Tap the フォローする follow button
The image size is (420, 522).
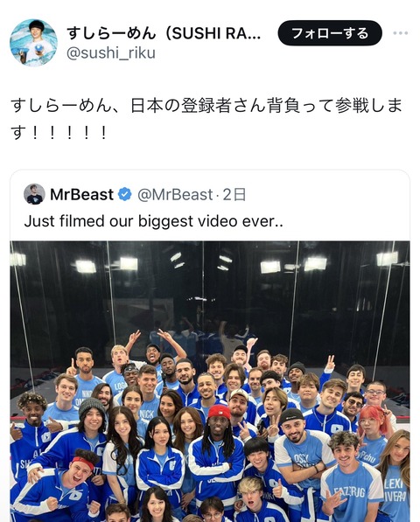tap(330, 33)
